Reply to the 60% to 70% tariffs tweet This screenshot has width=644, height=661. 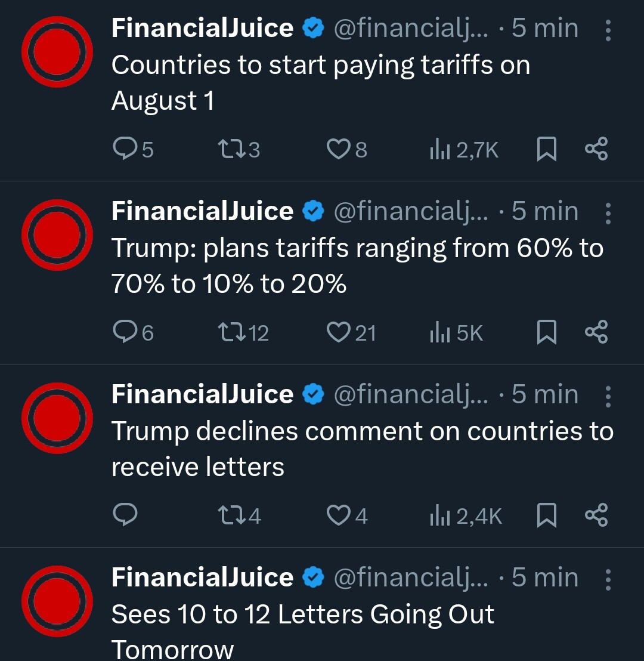pyautogui.click(x=125, y=332)
